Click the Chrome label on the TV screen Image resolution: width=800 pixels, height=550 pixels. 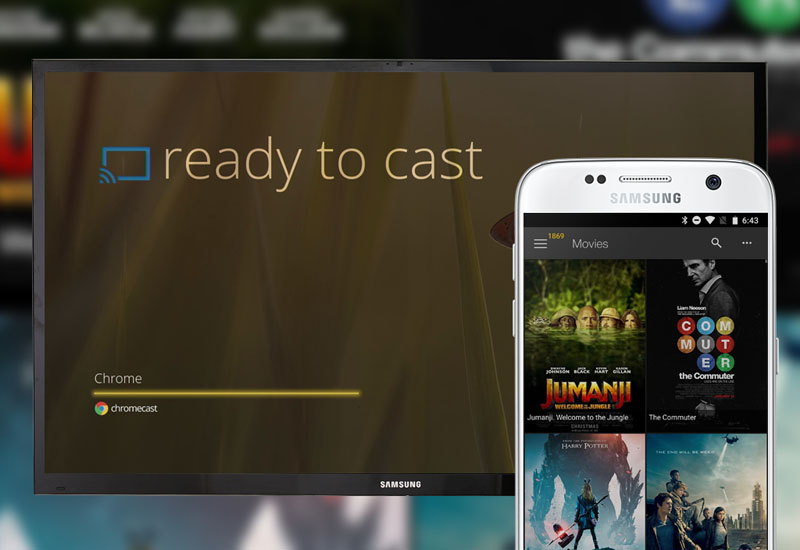[x=118, y=378]
